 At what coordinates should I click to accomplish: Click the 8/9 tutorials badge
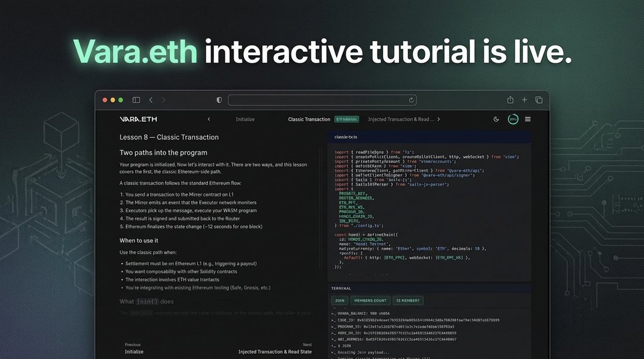pos(346,119)
